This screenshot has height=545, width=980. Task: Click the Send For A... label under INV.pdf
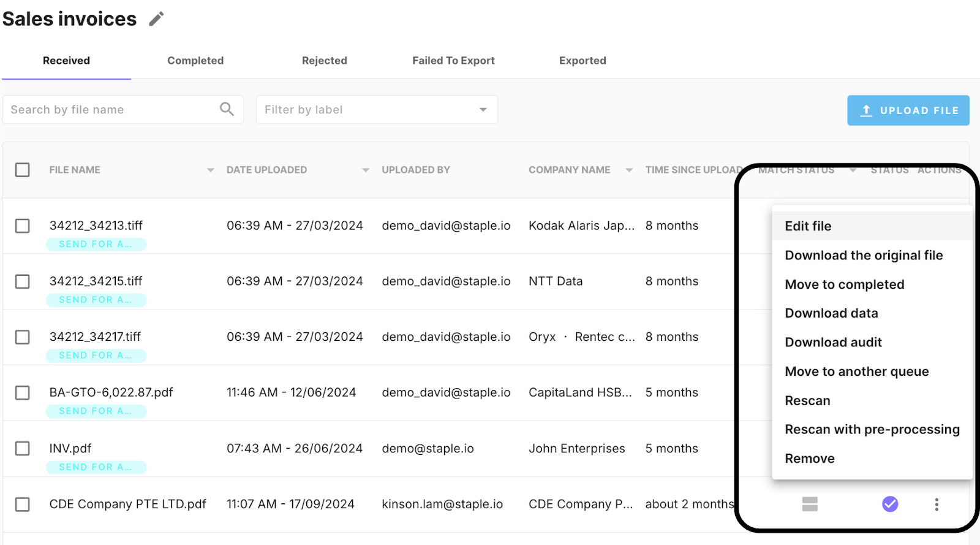(96, 467)
